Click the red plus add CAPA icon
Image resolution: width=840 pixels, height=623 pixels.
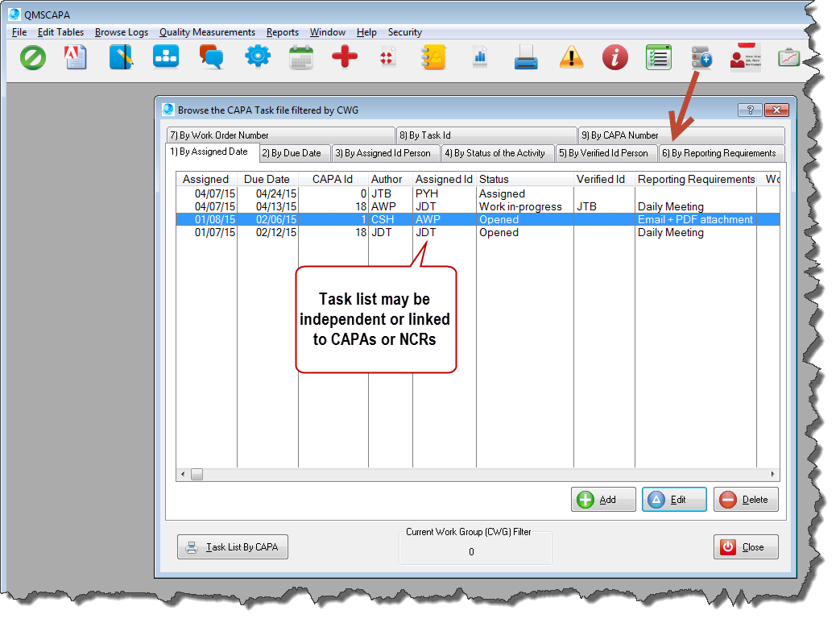[x=344, y=57]
